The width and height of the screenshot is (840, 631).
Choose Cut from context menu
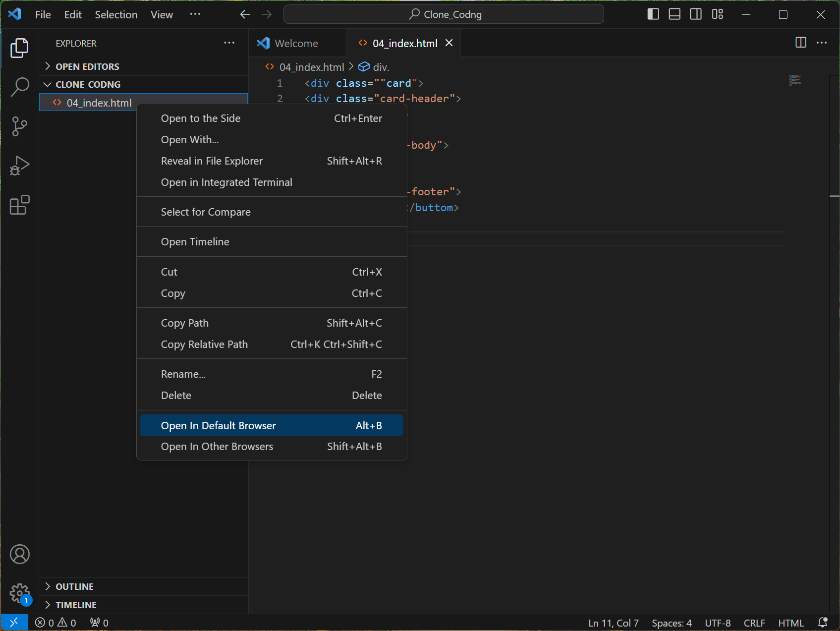click(272, 272)
